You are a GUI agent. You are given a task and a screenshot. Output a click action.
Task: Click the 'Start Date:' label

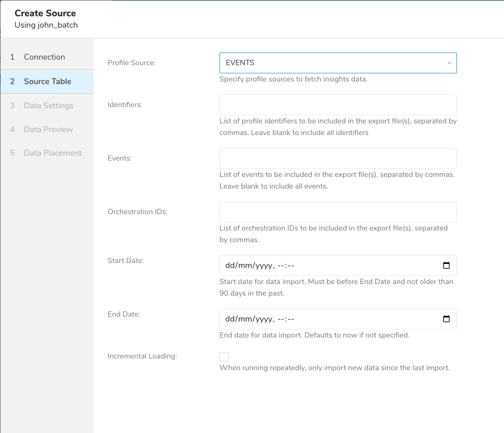coord(126,261)
